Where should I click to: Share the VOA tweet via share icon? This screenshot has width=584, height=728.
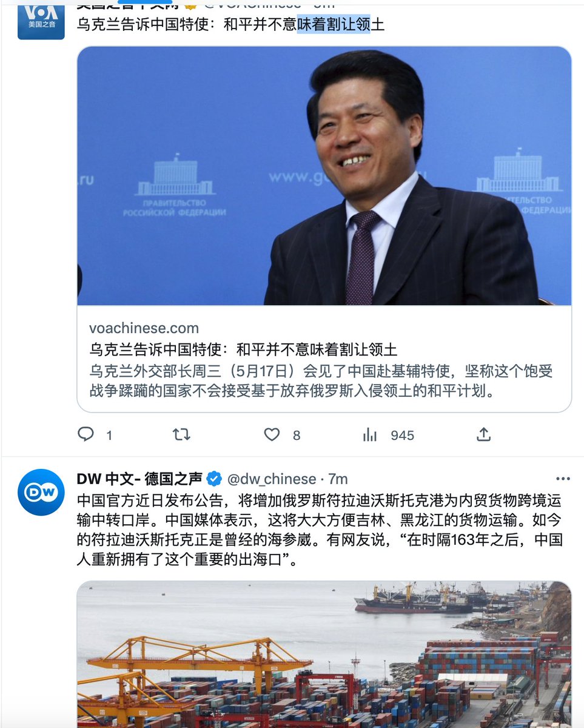pos(483,434)
